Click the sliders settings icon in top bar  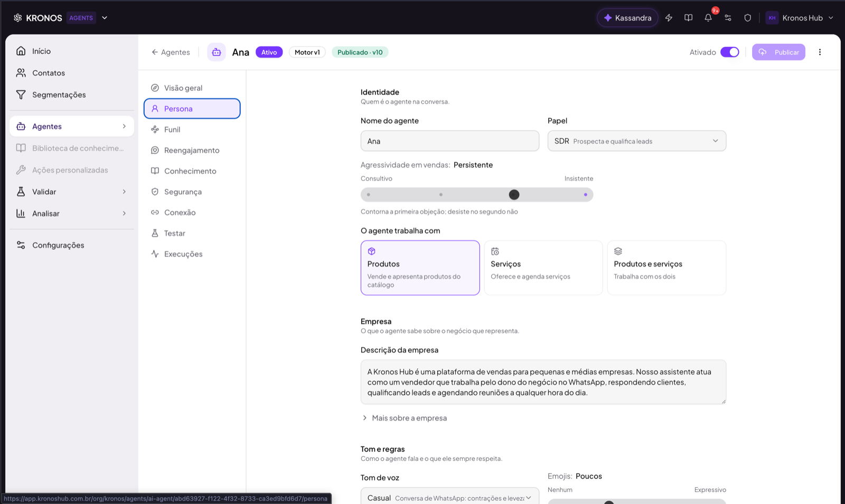pyautogui.click(x=728, y=18)
